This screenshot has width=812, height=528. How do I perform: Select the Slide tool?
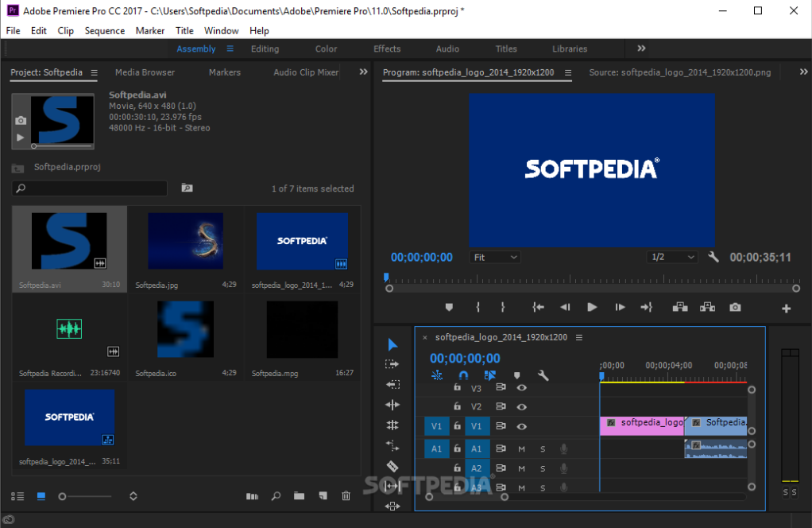tap(392, 507)
